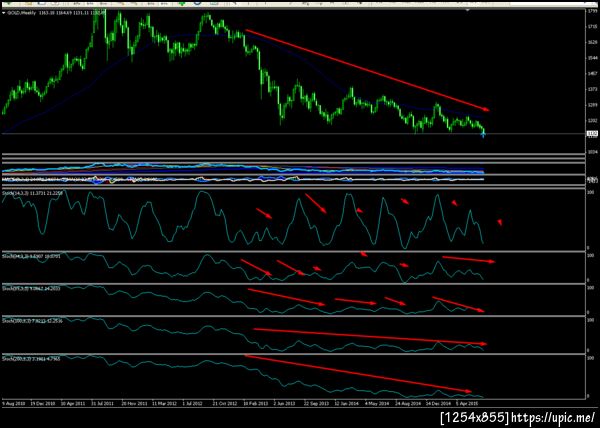Click the 4 May 2014 date label

point(377,404)
